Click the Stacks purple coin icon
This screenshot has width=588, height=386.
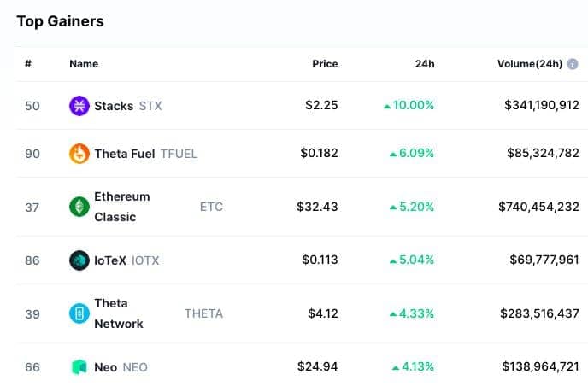coord(79,106)
